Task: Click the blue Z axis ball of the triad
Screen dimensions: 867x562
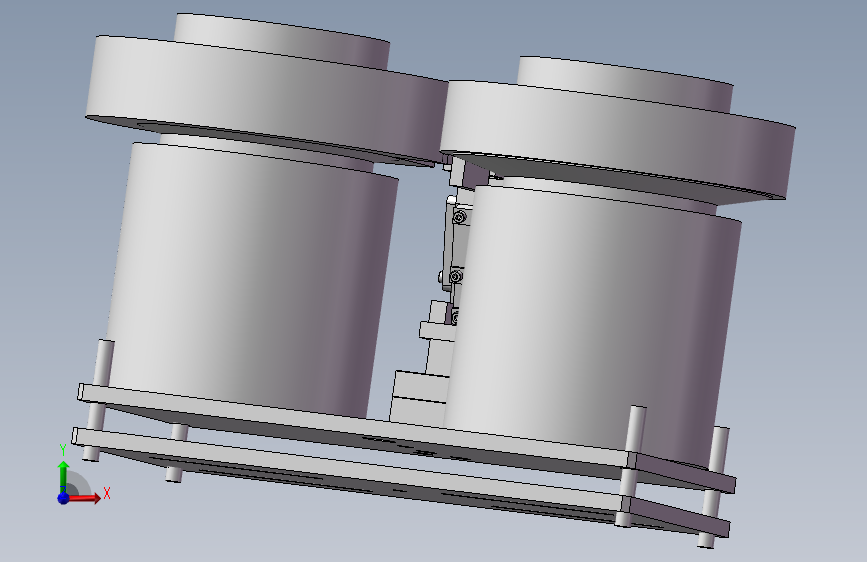Action: [x=63, y=498]
